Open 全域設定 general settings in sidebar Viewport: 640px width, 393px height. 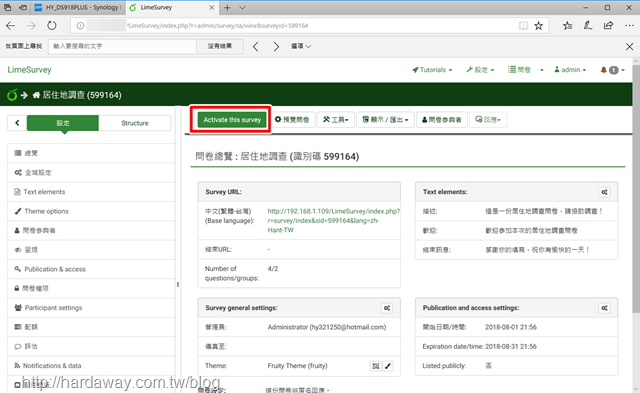(x=91, y=173)
